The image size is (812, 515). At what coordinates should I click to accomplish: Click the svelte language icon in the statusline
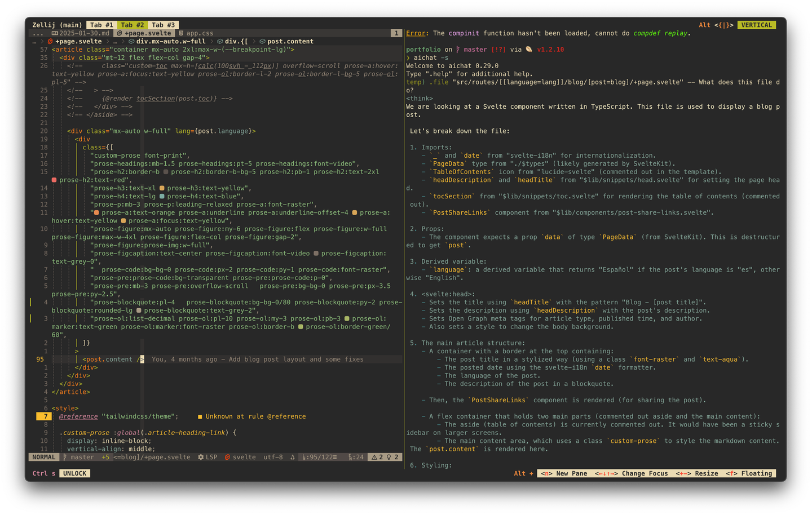(x=228, y=456)
